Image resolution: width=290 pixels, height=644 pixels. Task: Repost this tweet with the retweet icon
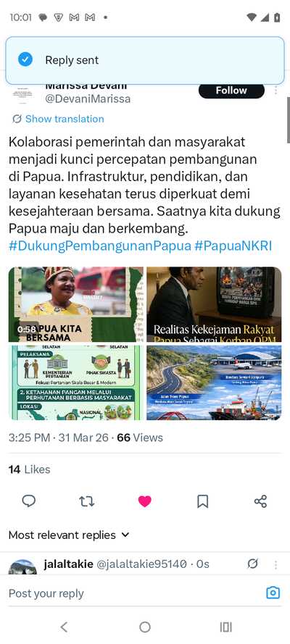pyautogui.click(x=87, y=501)
